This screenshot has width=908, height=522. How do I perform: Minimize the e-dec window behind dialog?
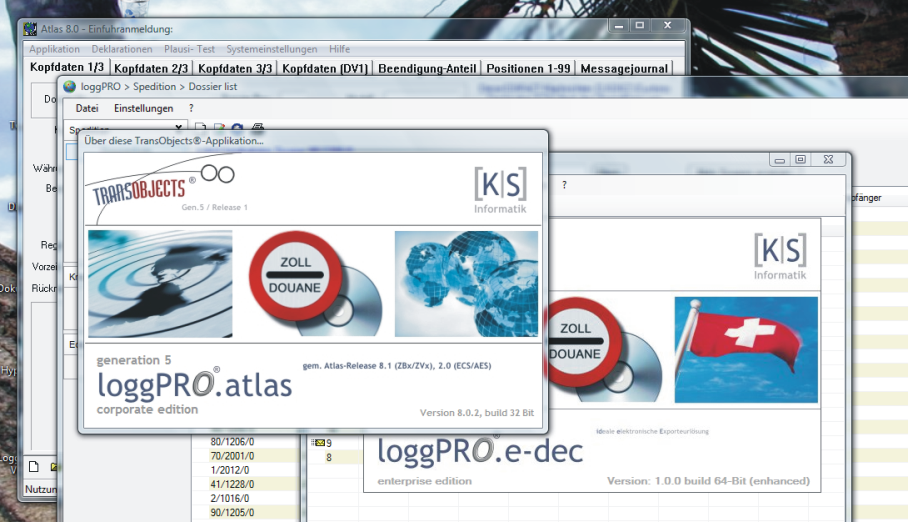tap(780, 160)
